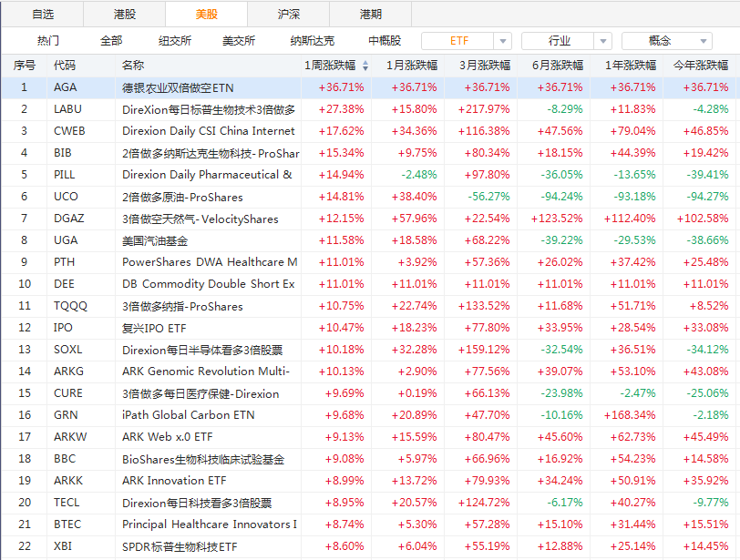Select 2倍做多原油-ProShares name
The height and width of the screenshot is (560, 740).
click(x=182, y=197)
